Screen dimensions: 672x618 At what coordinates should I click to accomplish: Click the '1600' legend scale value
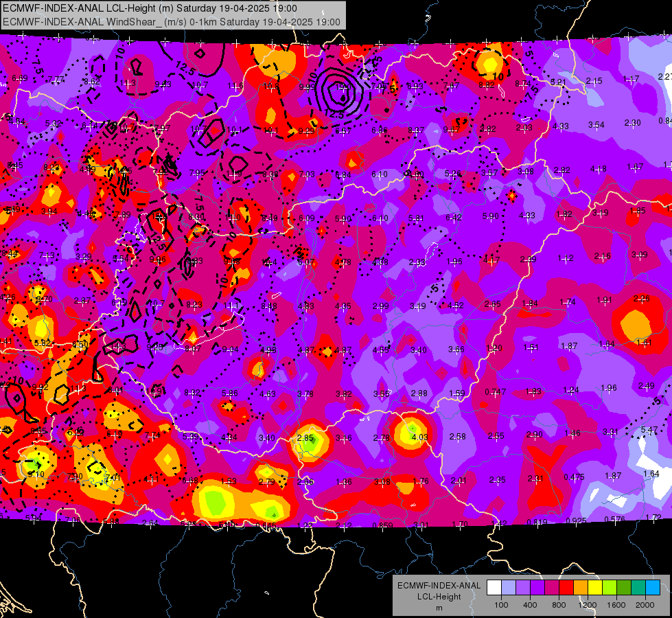(616, 605)
